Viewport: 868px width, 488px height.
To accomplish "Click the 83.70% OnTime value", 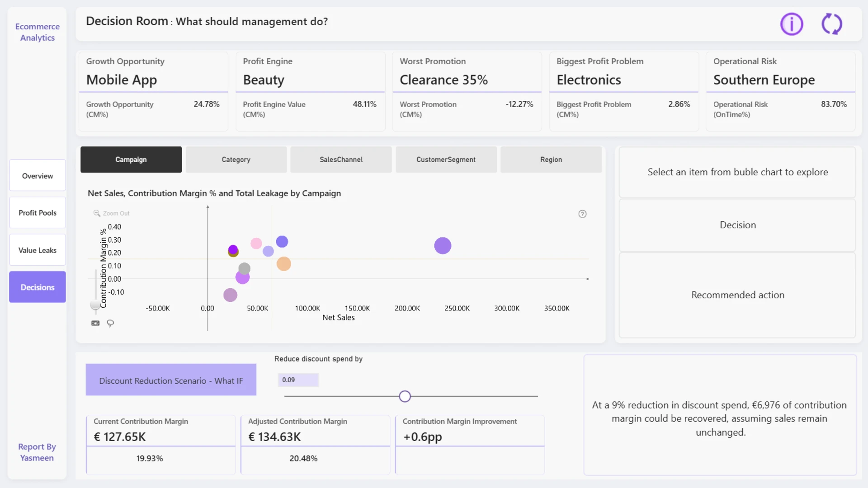I will click(834, 104).
